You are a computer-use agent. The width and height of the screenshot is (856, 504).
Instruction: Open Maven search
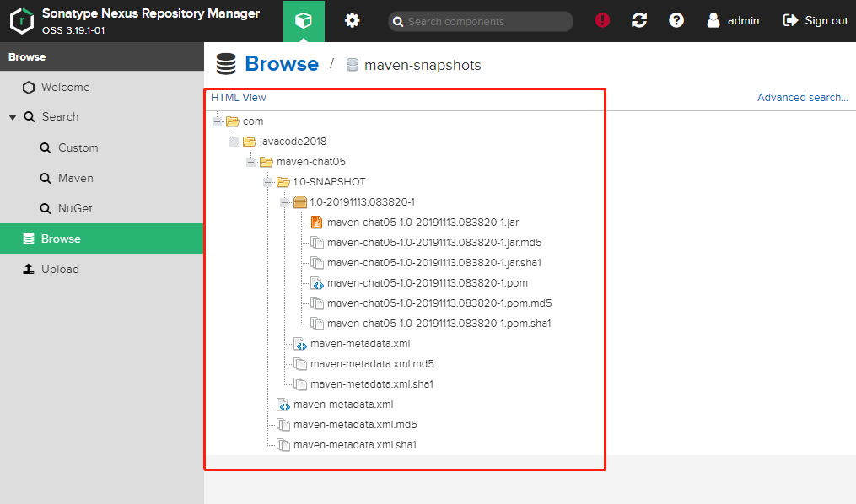[75, 179]
